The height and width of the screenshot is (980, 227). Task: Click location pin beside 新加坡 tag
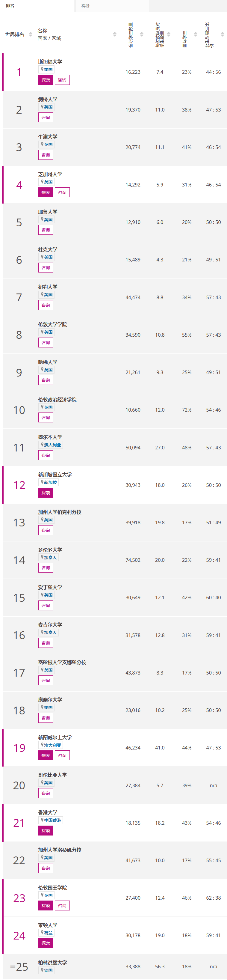[42, 482]
